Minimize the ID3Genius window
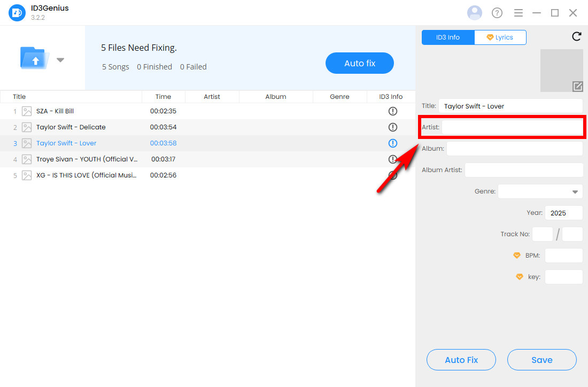This screenshot has height=387, width=588. coord(537,13)
